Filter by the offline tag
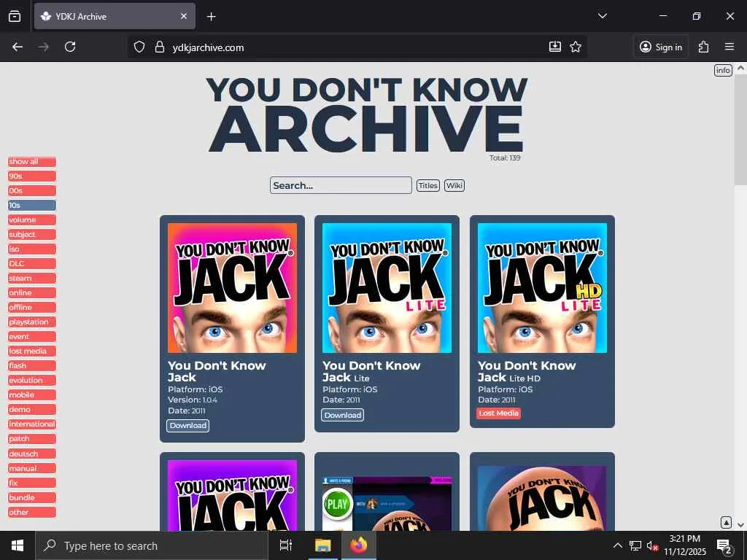Viewport: 747px width, 560px height. (x=32, y=308)
